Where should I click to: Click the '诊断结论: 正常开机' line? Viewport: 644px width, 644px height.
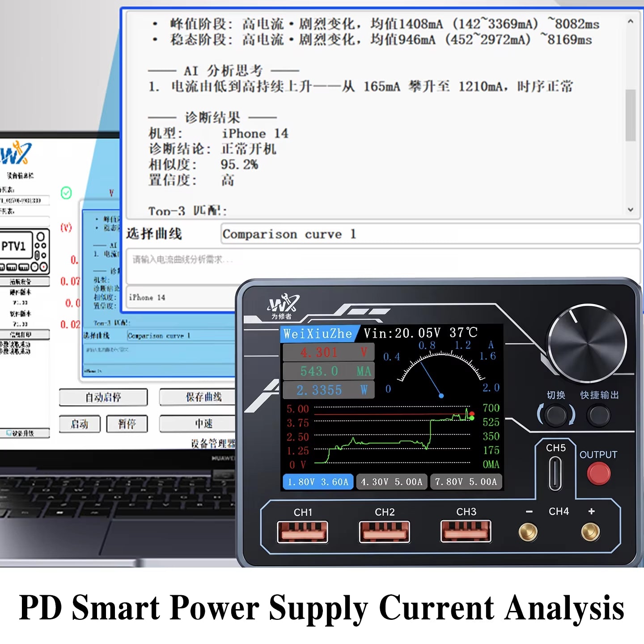pyautogui.click(x=212, y=149)
